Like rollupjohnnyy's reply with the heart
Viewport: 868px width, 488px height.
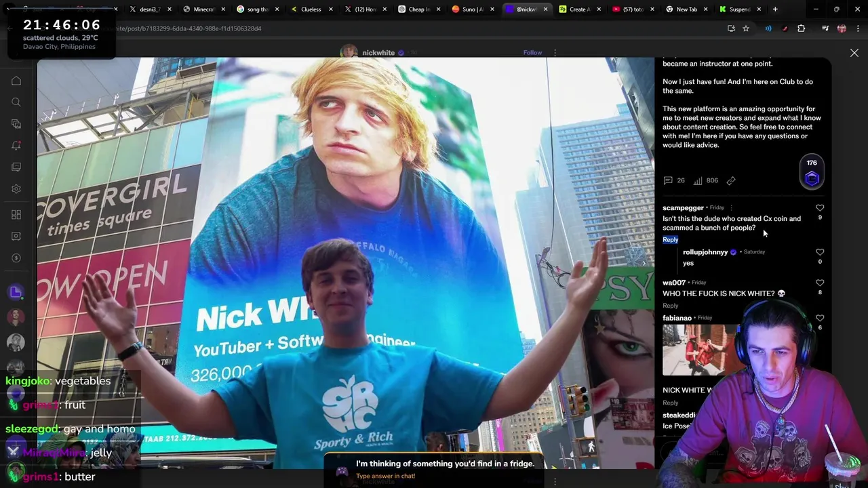(820, 252)
